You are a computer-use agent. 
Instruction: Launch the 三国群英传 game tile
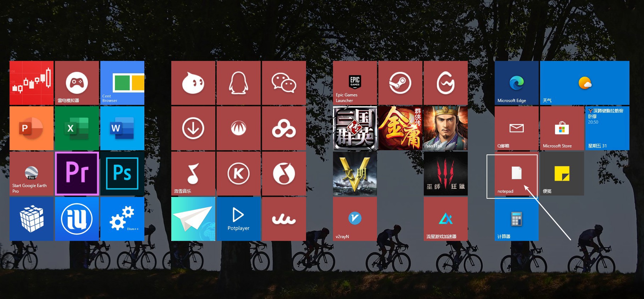pyautogui.click(x=355, y=128)
